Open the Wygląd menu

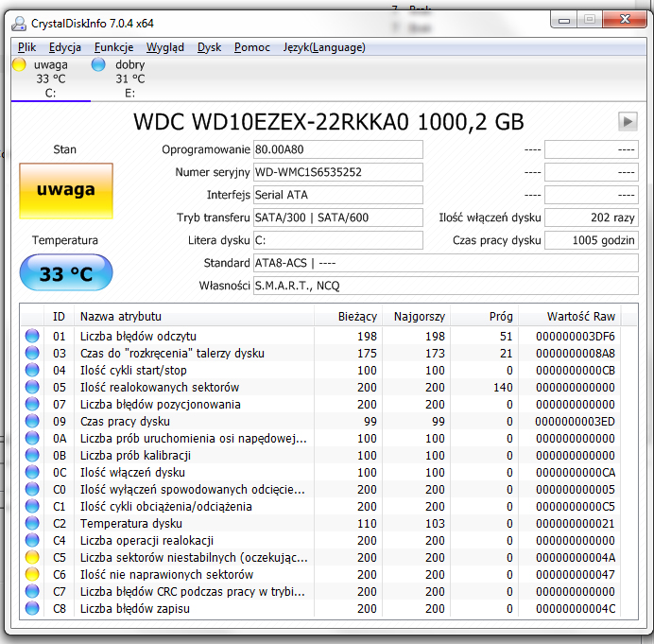165,47
